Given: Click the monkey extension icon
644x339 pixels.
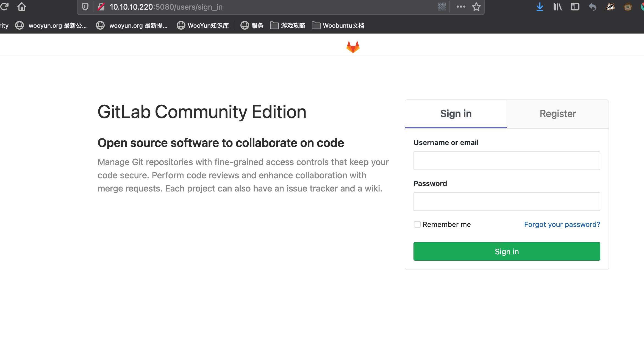Looking at the screenshot, I should (x=628, y=7).
